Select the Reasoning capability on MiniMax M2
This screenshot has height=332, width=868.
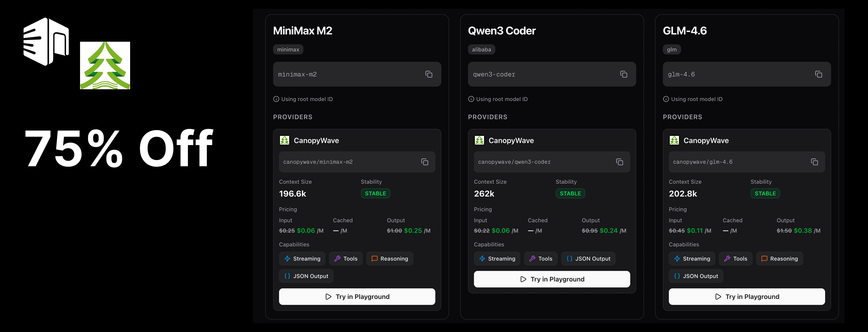coord(390,259)
